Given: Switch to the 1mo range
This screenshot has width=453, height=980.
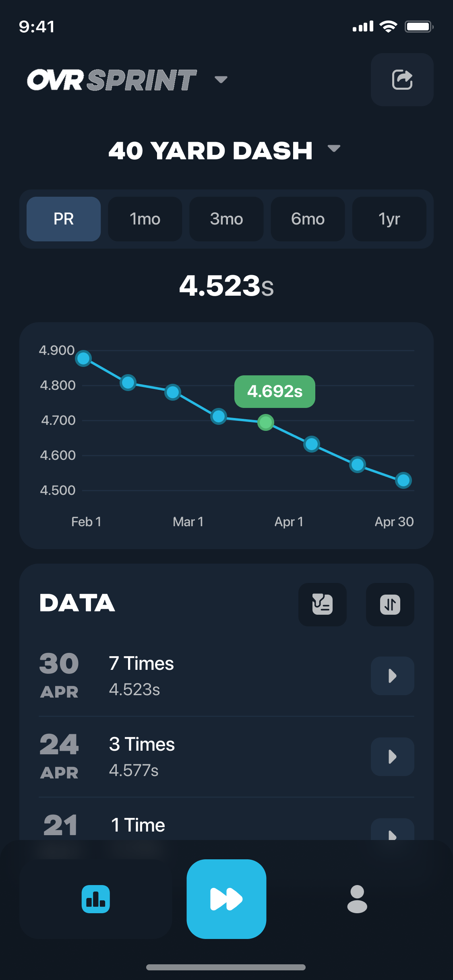Looking at the screenshot, I should (145, 219).
